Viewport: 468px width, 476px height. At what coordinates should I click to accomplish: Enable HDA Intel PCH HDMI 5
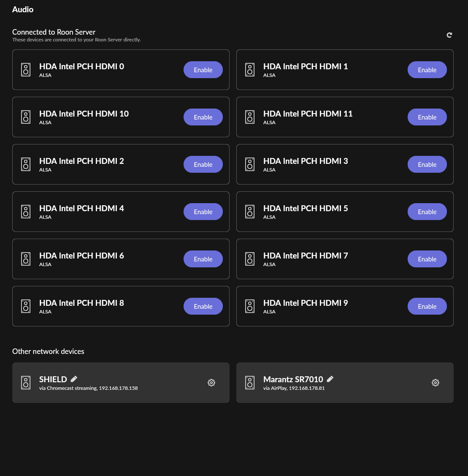[427, 212]
